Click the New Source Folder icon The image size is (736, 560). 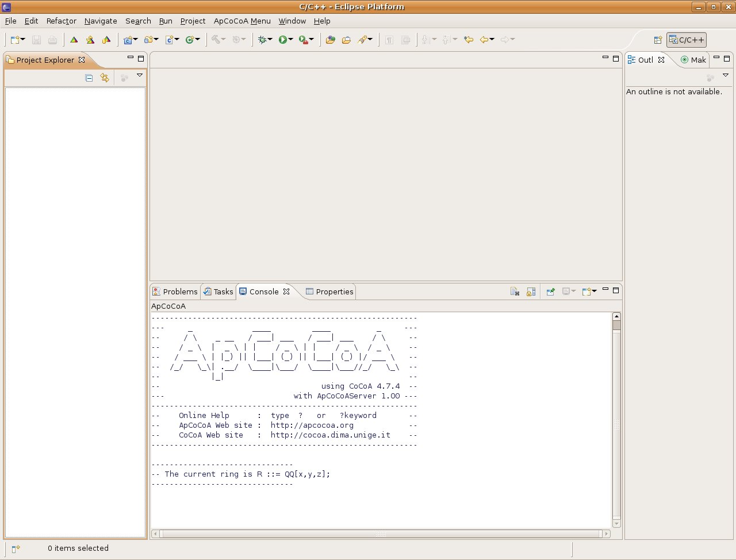(148, 40)
